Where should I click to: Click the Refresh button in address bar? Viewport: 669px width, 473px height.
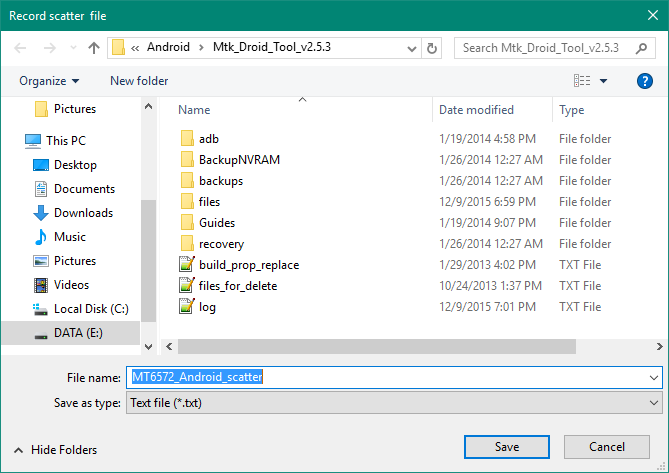(x=432, y=47)
